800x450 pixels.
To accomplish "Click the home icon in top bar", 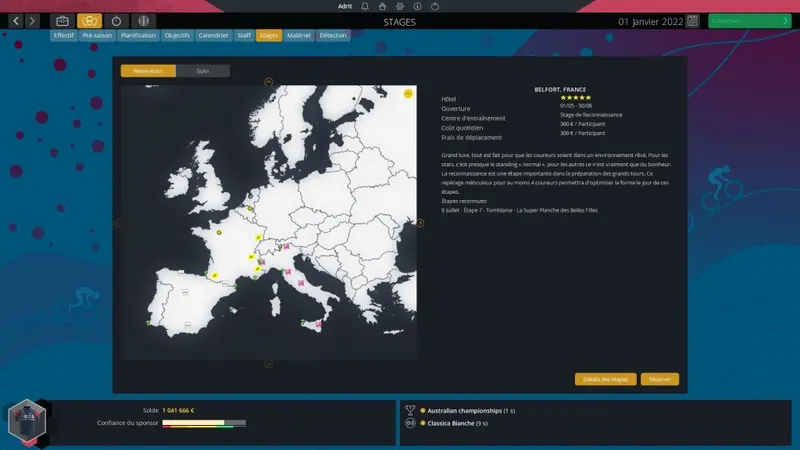I will point(383,6).
